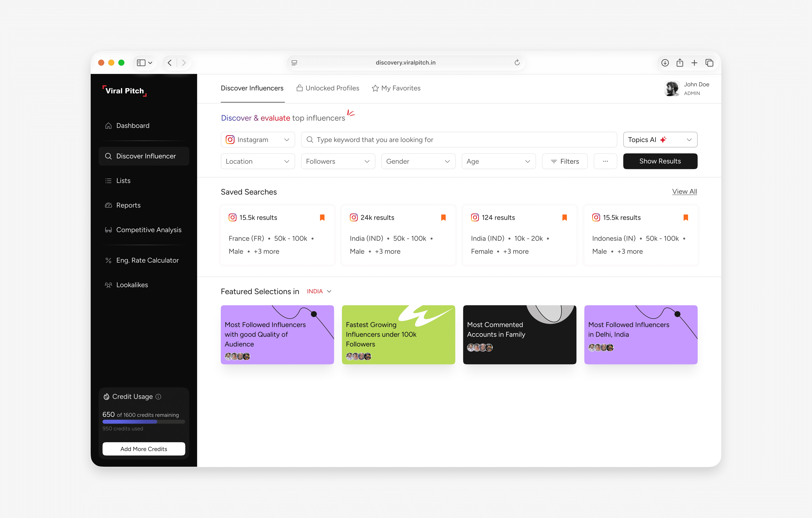Click the Credit Usage info icon
The width and height of the screenshot is (812, 518).
tap(158, 397)
